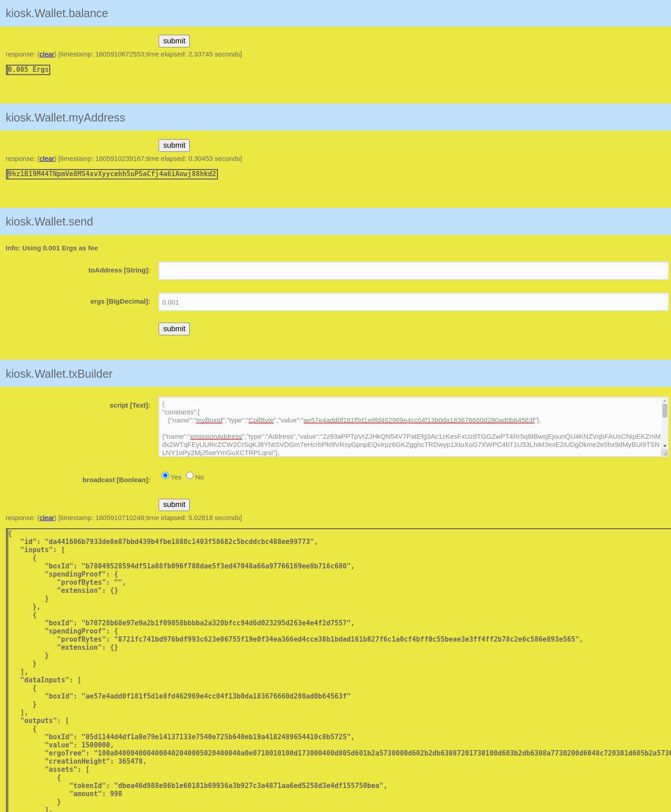
Task: Submit the kiosk.Wallet.send form
Action: click(x=174, y=329)
